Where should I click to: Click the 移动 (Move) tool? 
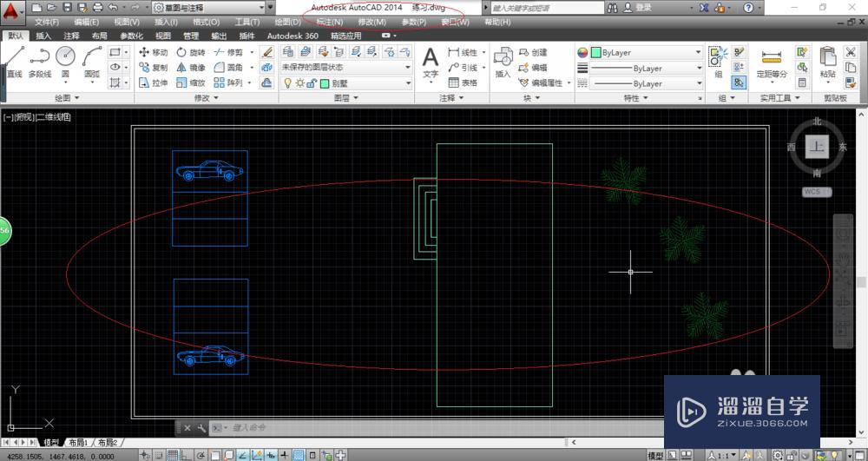pos(153,52)
